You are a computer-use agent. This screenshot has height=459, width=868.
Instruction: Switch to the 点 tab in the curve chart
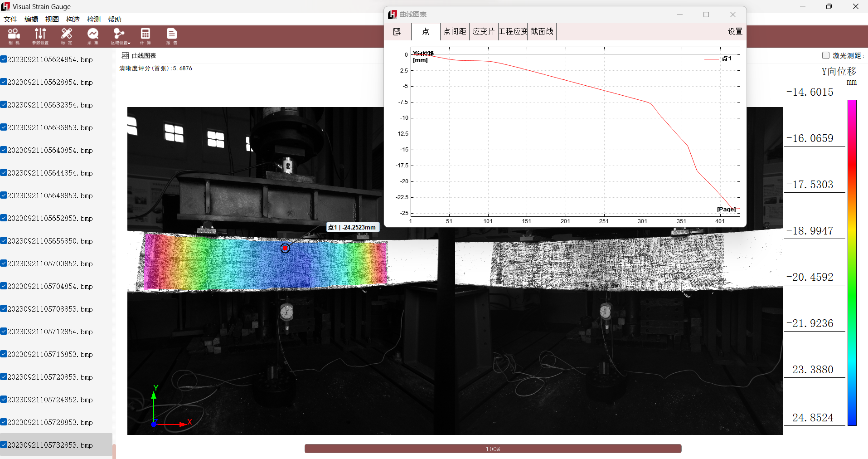(x=426, y=31)
